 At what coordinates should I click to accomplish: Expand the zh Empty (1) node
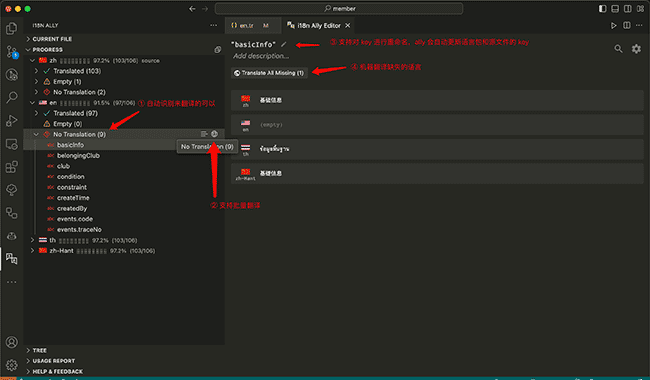pos(36,82)
